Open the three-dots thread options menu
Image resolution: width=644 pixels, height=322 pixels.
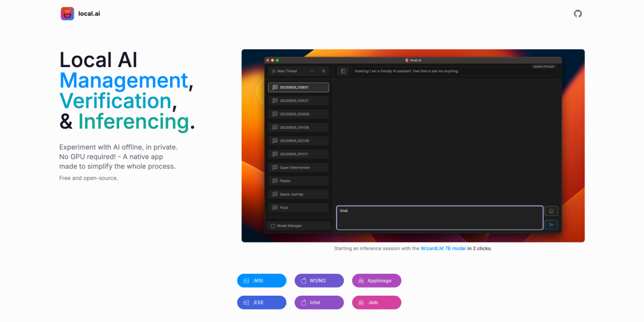[x=312, y=71]
